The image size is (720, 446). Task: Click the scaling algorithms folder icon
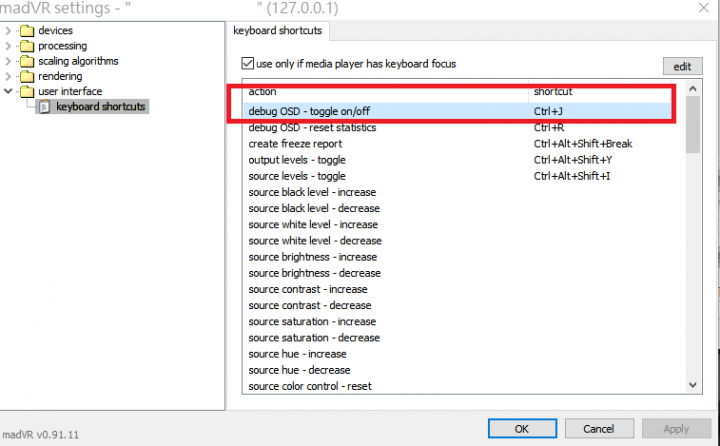point(27,61)
